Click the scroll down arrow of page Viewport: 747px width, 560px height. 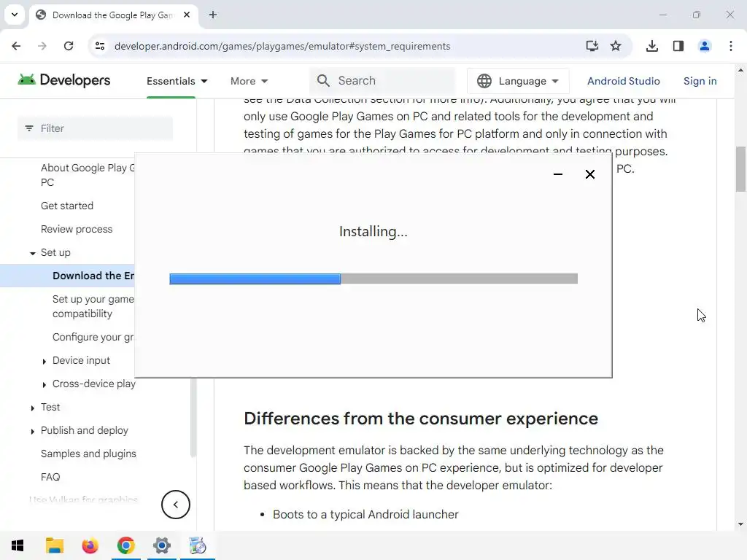740,524
